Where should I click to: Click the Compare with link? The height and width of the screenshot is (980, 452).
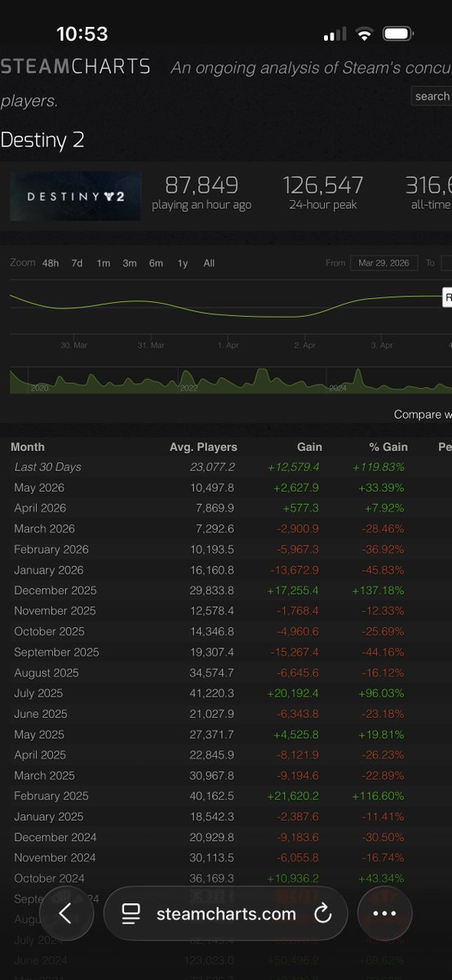click(423, 415)
